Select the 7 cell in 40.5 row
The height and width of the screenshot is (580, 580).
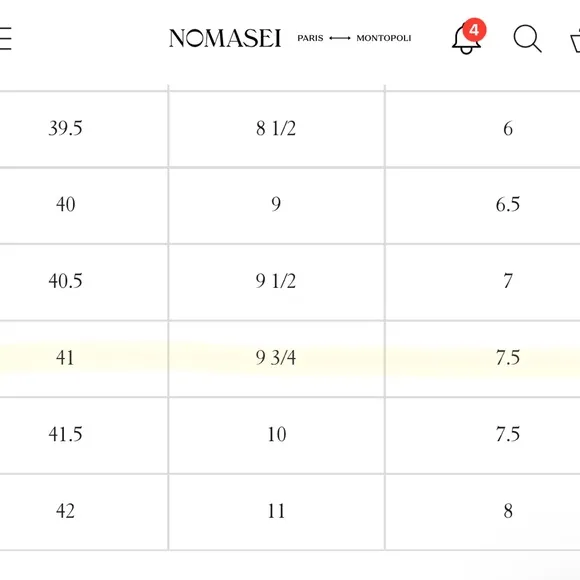483,283
